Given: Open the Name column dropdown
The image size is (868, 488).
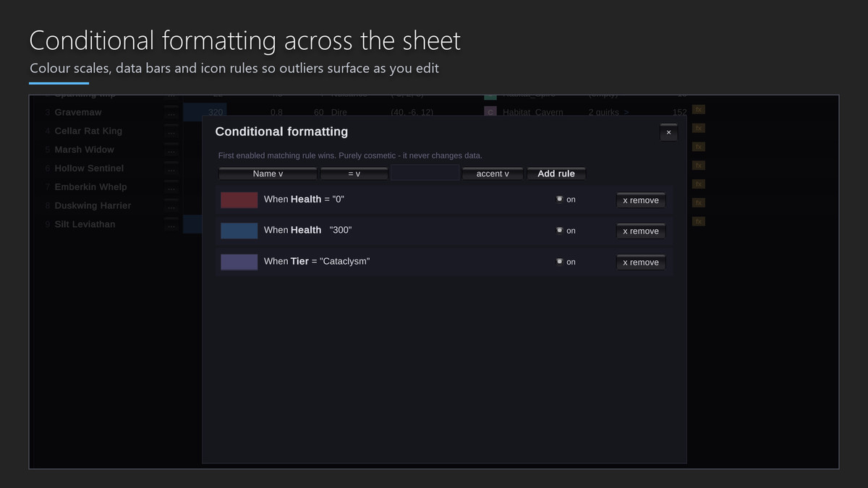Looking at the screenshot, I should pos(268,174).
